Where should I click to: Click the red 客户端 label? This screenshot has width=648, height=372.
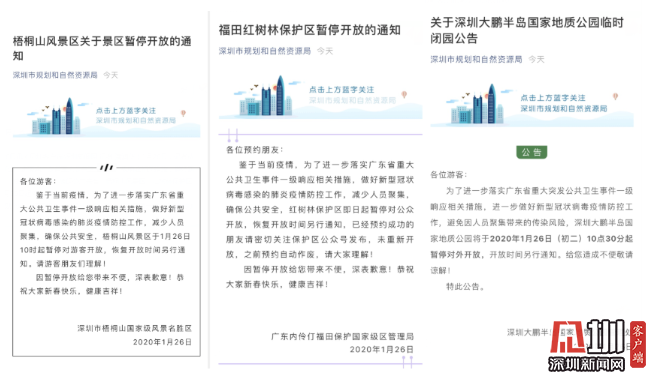(x=638, y=344)
